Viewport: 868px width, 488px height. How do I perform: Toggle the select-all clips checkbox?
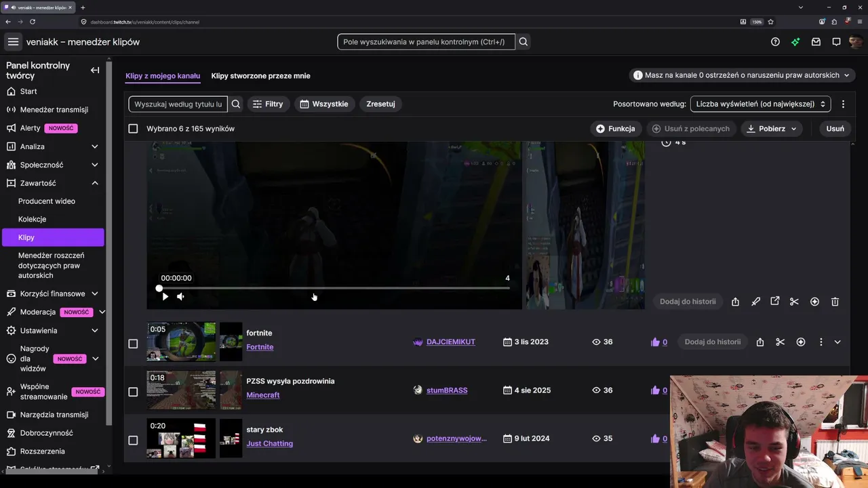coord(133,129)
